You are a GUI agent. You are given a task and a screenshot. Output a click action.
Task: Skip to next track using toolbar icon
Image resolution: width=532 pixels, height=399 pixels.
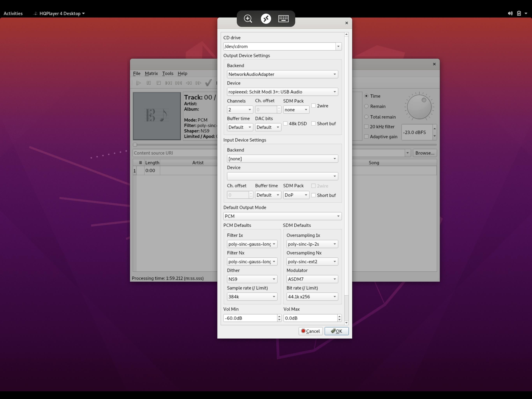click(x=179, y=83)
